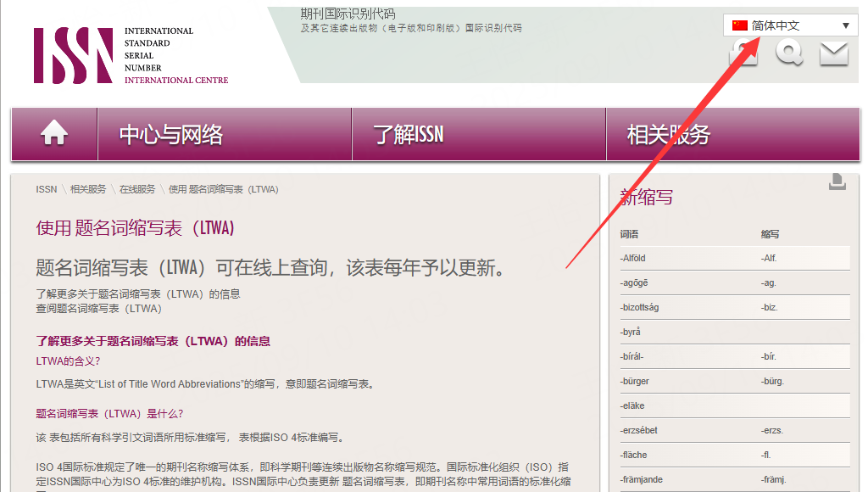
Task: Select the -bizottság word entry
Action: pyautogui.click(x=639, y=307)
